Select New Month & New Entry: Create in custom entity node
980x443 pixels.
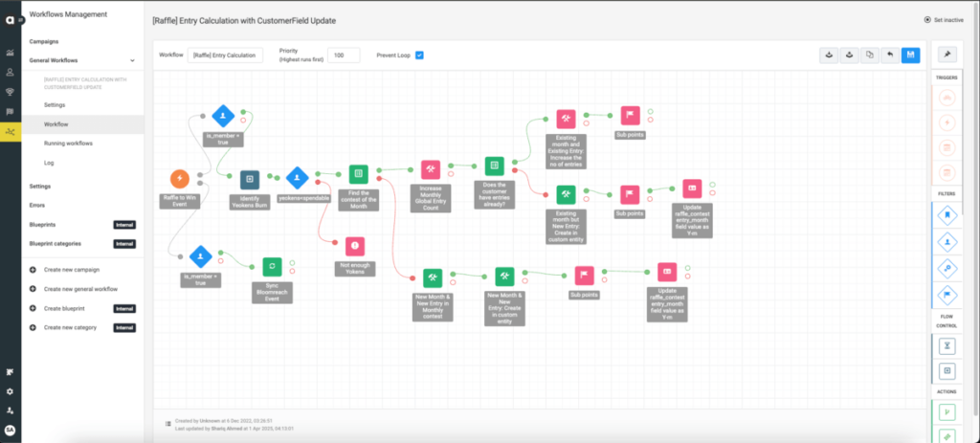(x=504, y=277)
